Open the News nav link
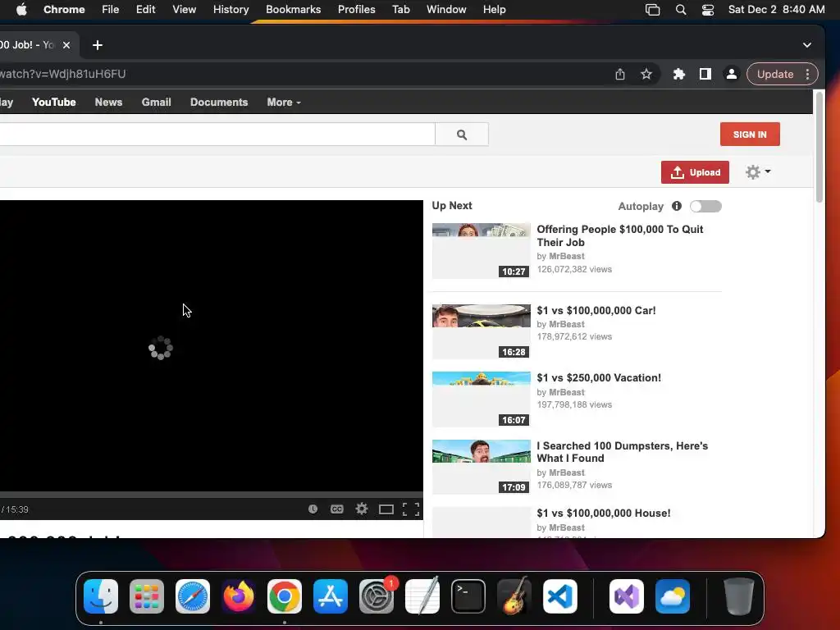 [108, 103]
